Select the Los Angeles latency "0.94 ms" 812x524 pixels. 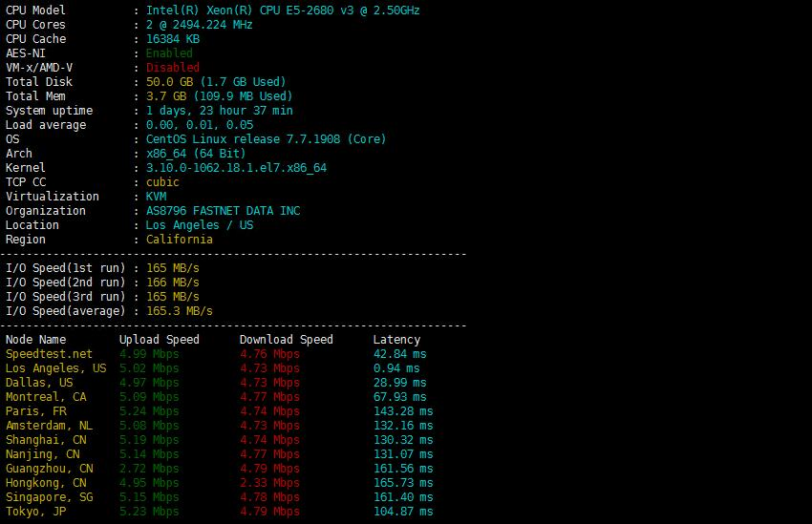click(395, 368)
